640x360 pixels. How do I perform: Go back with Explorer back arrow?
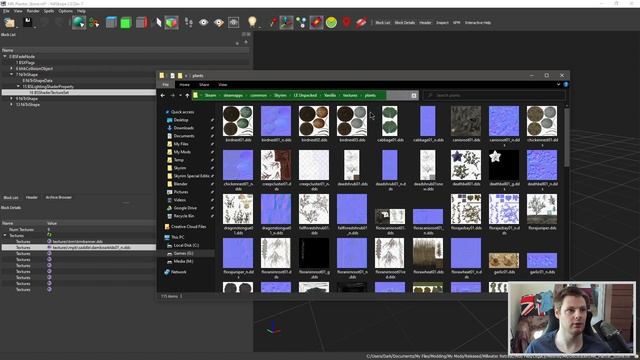click(162, 96)
